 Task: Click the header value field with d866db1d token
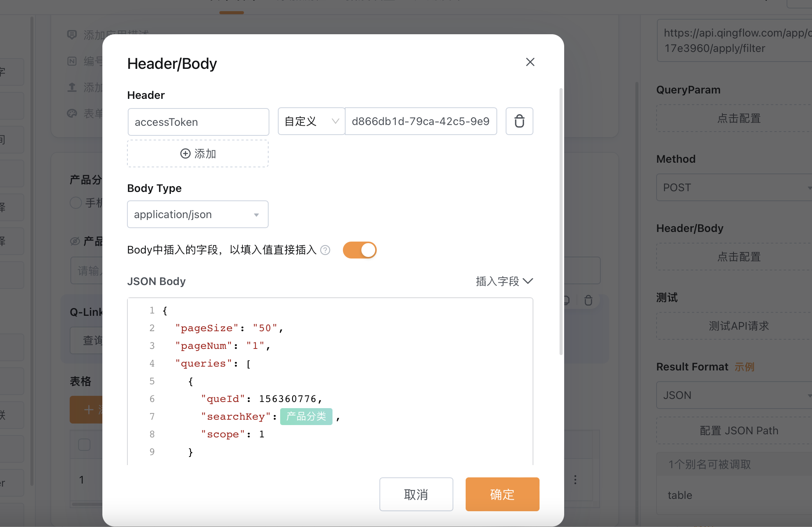(421, 121)
